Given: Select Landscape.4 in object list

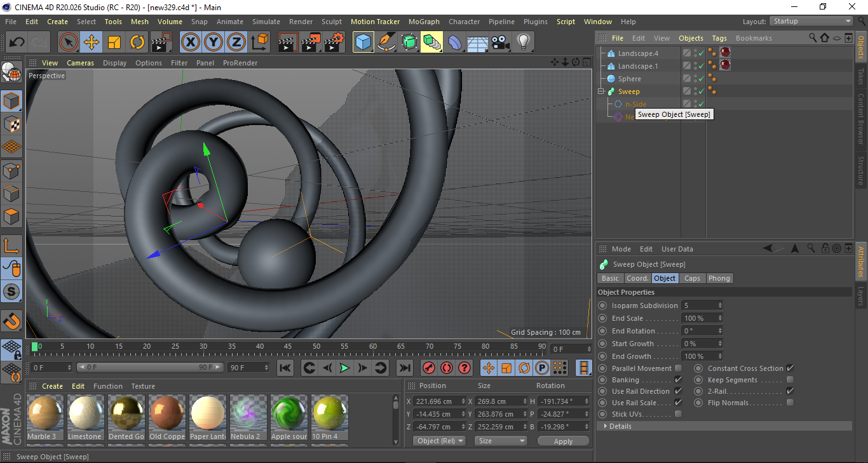Looking at the screenshot, I should pos(639,53).
